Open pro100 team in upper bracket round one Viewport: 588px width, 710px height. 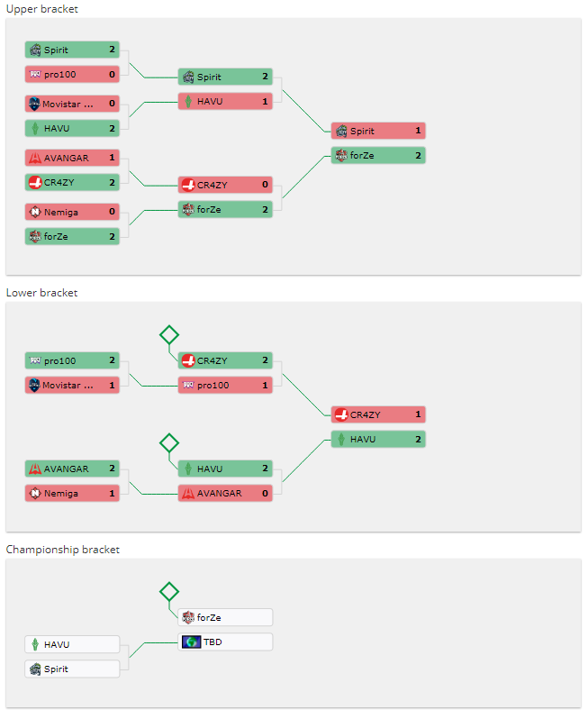72,74
